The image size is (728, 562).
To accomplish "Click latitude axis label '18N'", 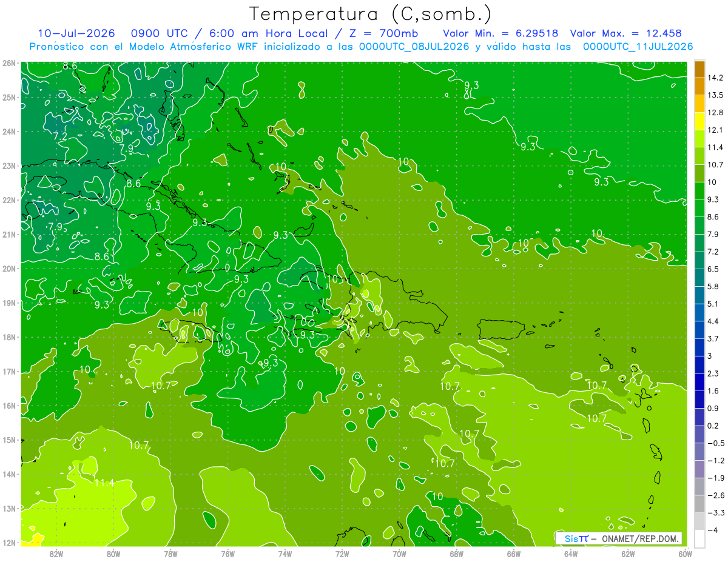I will 8,337.
